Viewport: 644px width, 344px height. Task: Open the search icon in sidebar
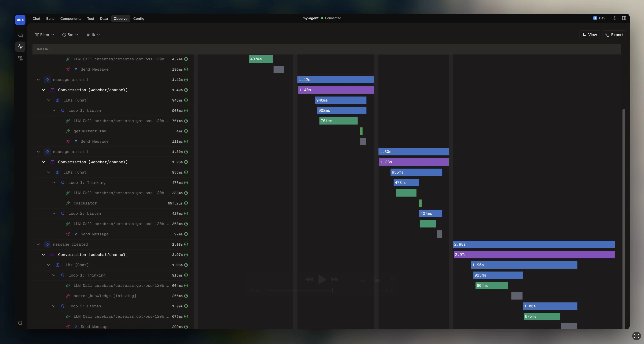point(20,323)
